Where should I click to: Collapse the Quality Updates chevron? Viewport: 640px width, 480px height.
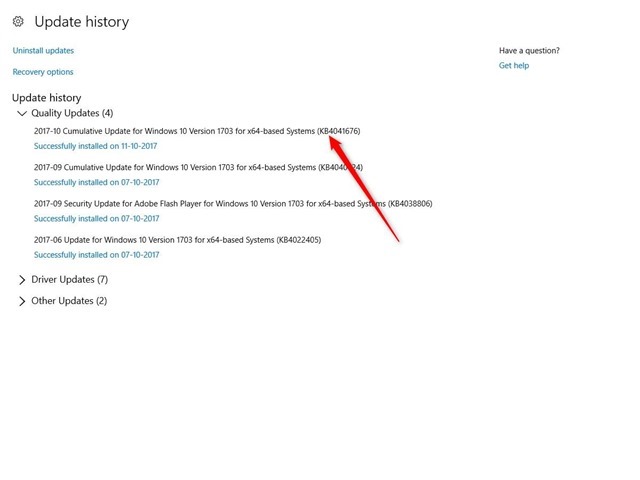click(x=22, y=113)
